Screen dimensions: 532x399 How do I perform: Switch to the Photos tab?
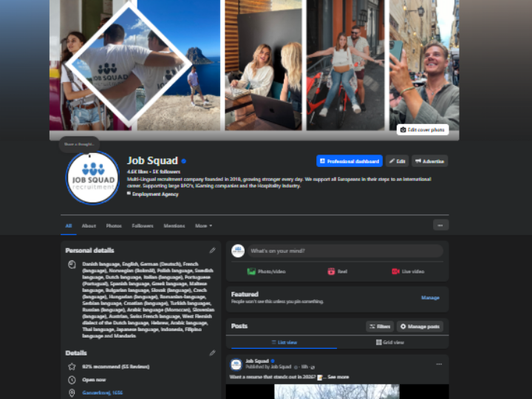tap(114, 225)
